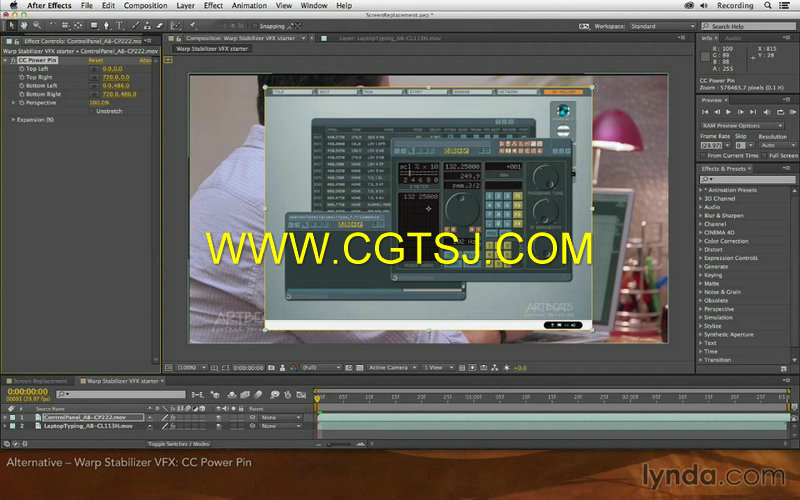Expand the Color Correction effects category
The width and height of the screenshot is (800, 500).
tap(701, 241)
